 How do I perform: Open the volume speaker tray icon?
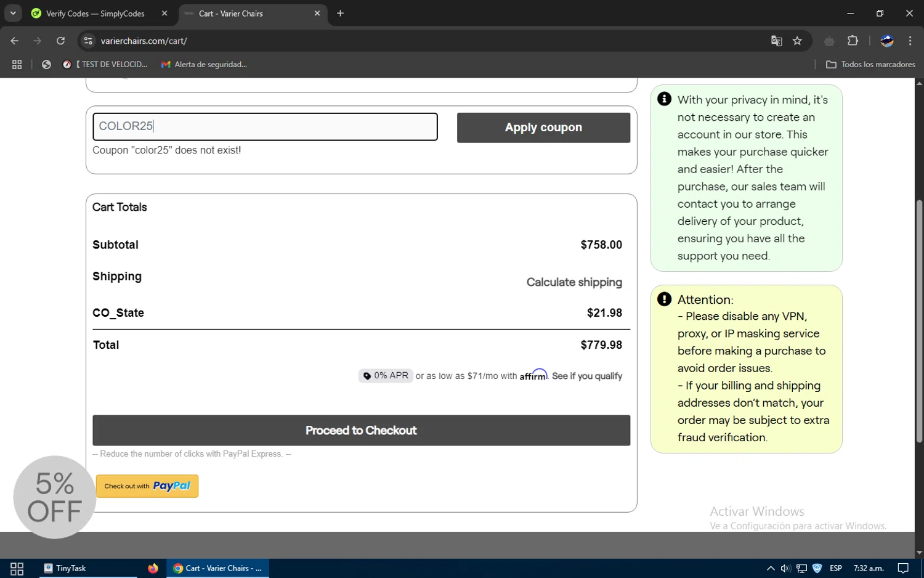point(785,568)
